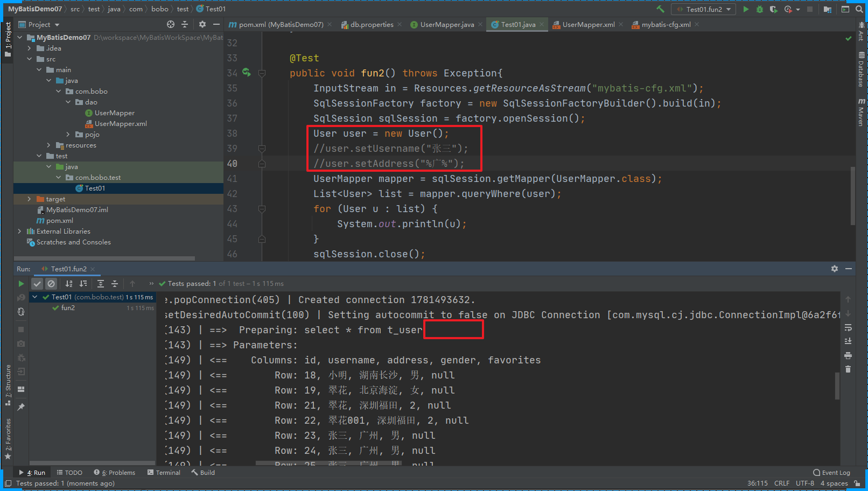
Task: Fold the for loop at line 43
Action: [x=262, y=209]
